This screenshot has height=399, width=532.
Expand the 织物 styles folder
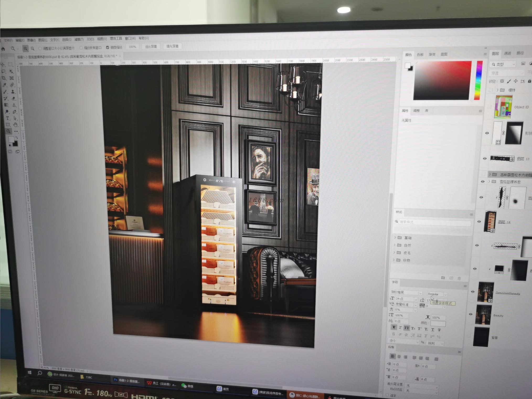[393, 260]
